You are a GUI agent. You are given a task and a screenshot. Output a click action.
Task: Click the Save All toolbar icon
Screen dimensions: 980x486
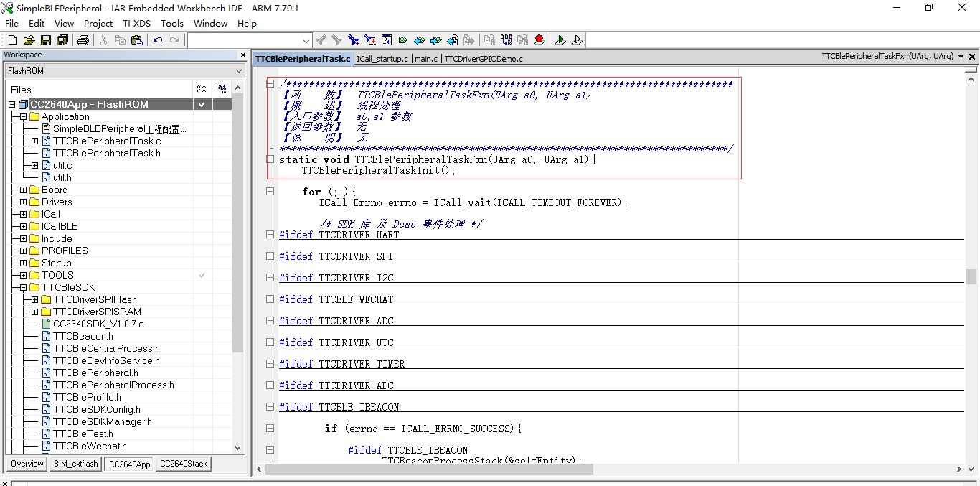[62, 40]
